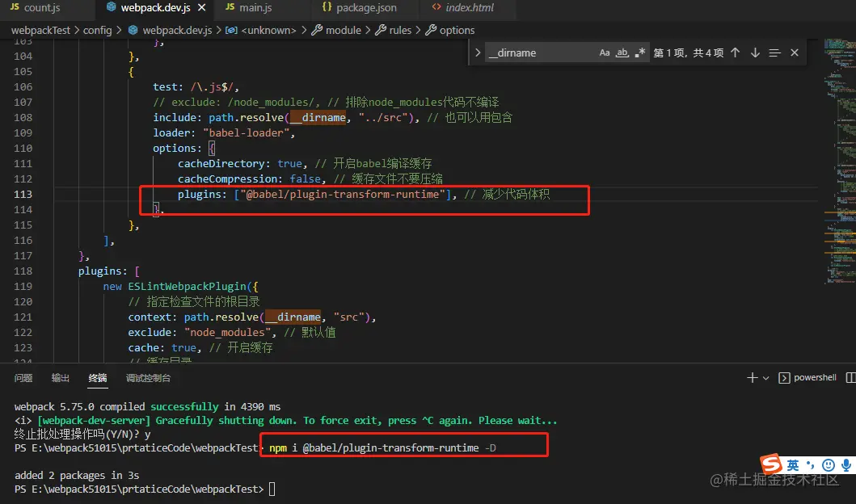Open the package.json tab
This screenshot has width=856, height=504.
click(x=360, y=7)
